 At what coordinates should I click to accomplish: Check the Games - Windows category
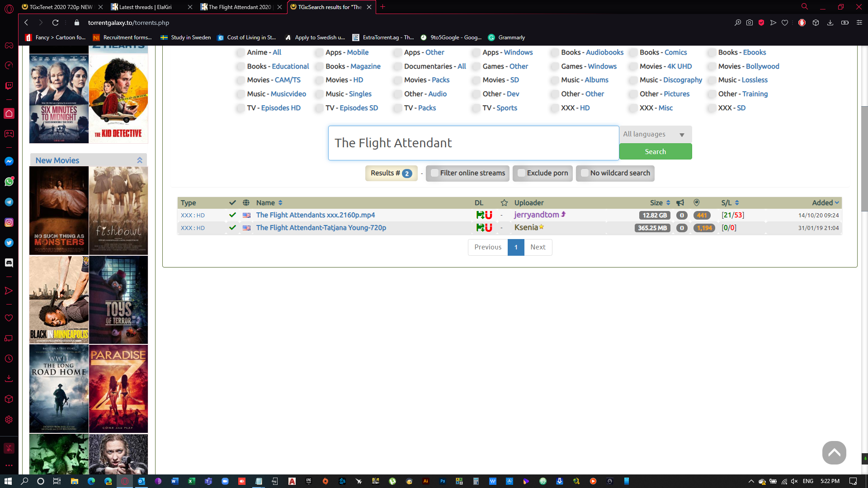[554, 66]
